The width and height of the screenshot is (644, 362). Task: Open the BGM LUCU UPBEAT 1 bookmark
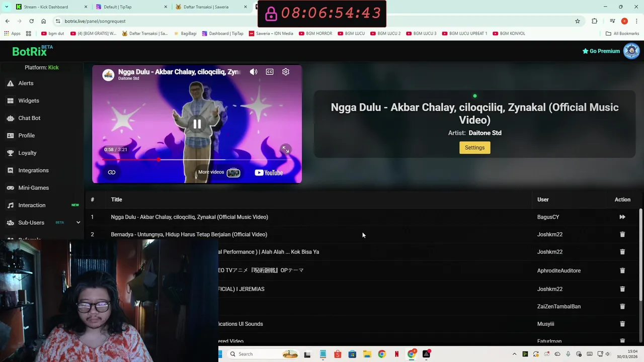coord(464,34)
